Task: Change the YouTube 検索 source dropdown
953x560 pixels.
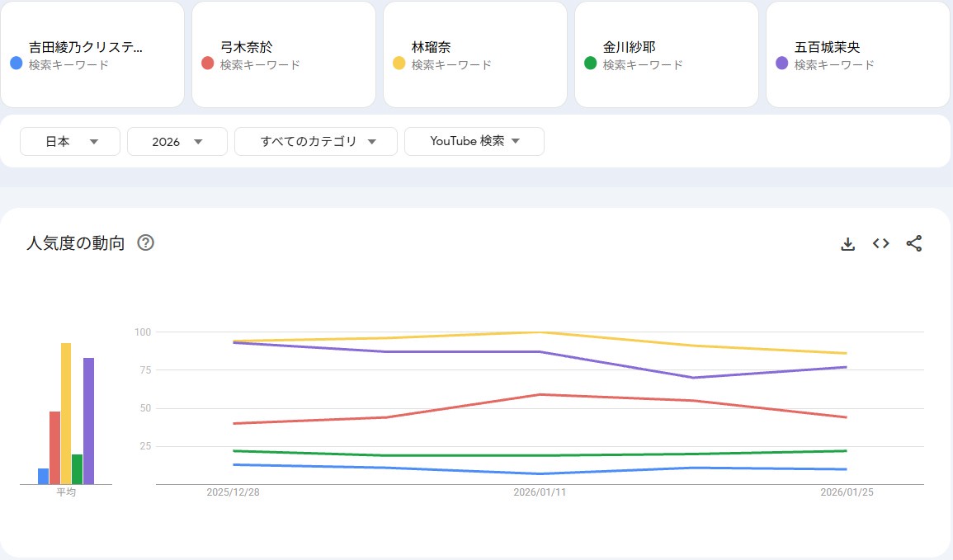Action: pos(474,142)
